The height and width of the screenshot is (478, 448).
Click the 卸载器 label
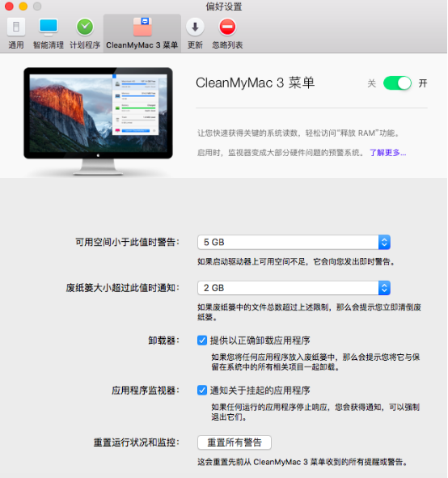(163, 341)
